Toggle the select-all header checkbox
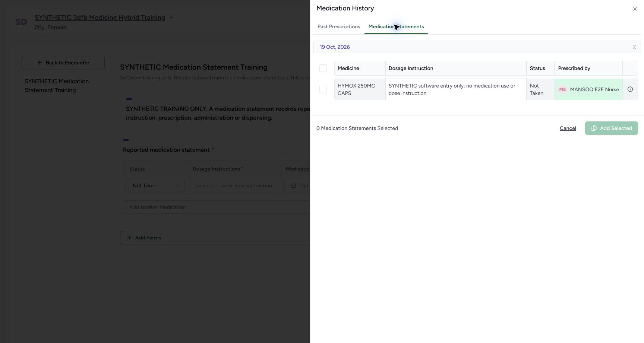The height and width of the screenshot is (343, 644). (323, 68)
